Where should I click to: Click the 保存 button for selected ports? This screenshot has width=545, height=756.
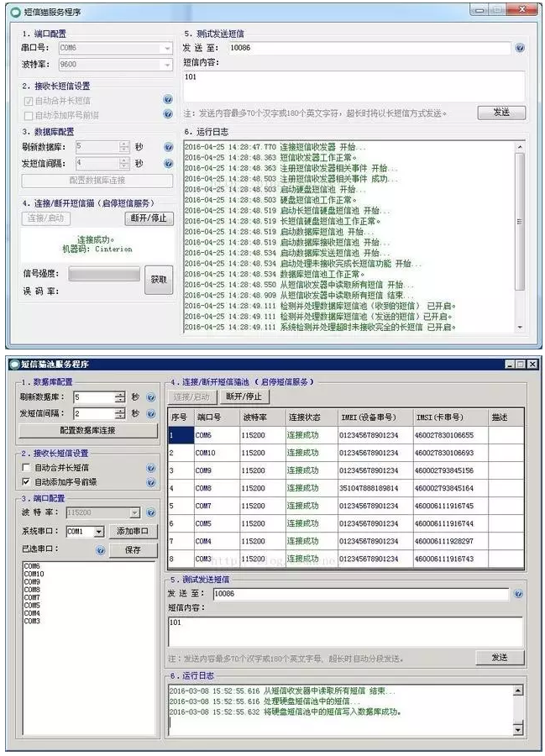pos(132,550)
